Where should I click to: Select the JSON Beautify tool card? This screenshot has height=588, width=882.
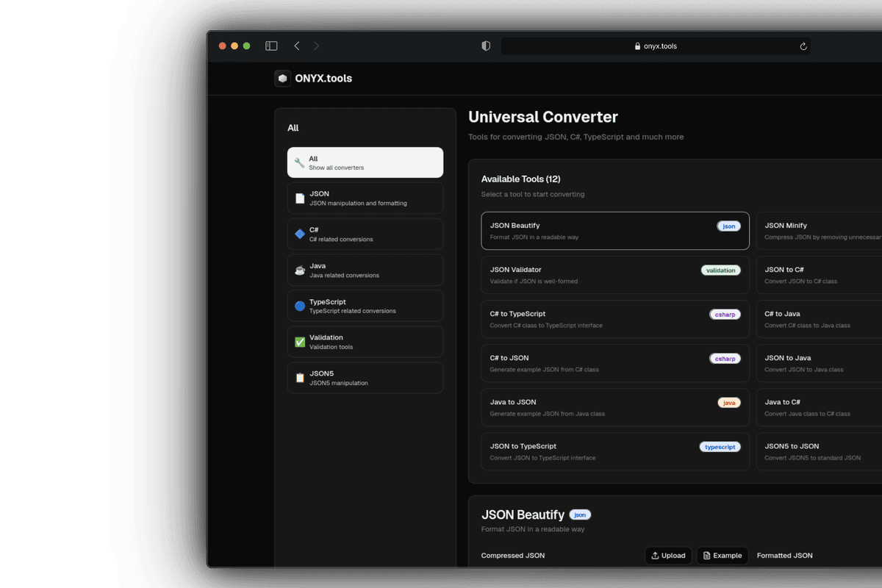coord(614,231)
